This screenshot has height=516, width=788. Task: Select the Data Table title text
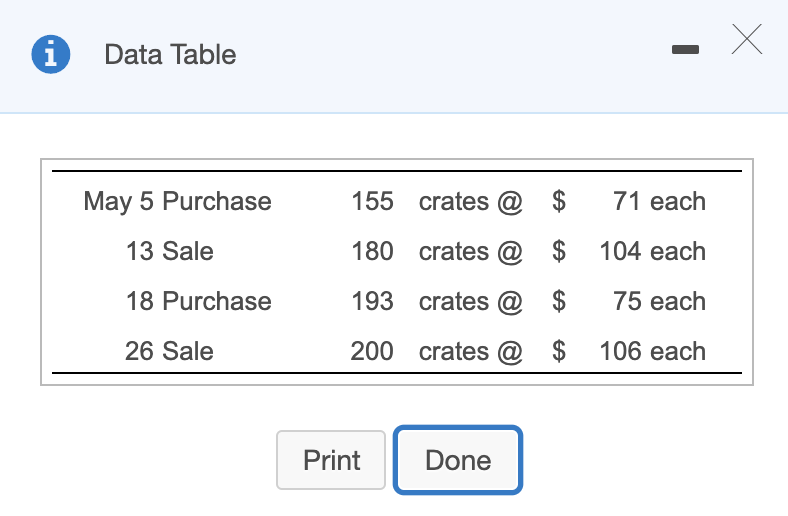tap(170, 54)
